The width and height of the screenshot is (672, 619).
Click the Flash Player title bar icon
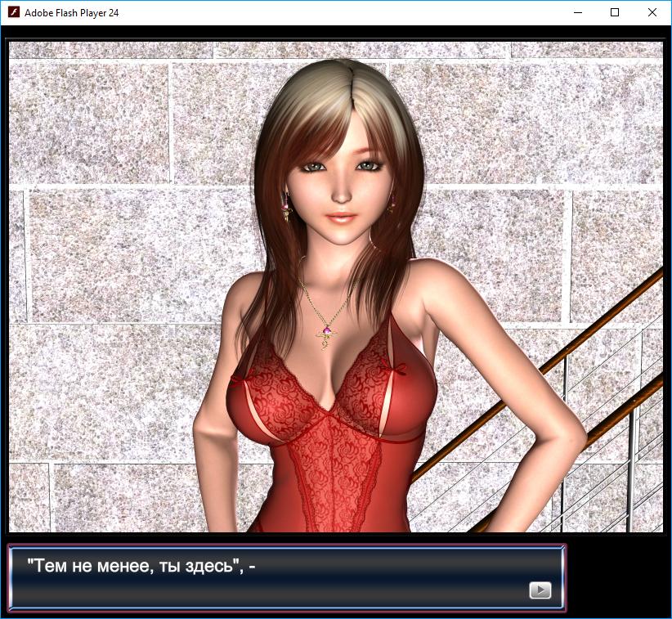[12, 12]
